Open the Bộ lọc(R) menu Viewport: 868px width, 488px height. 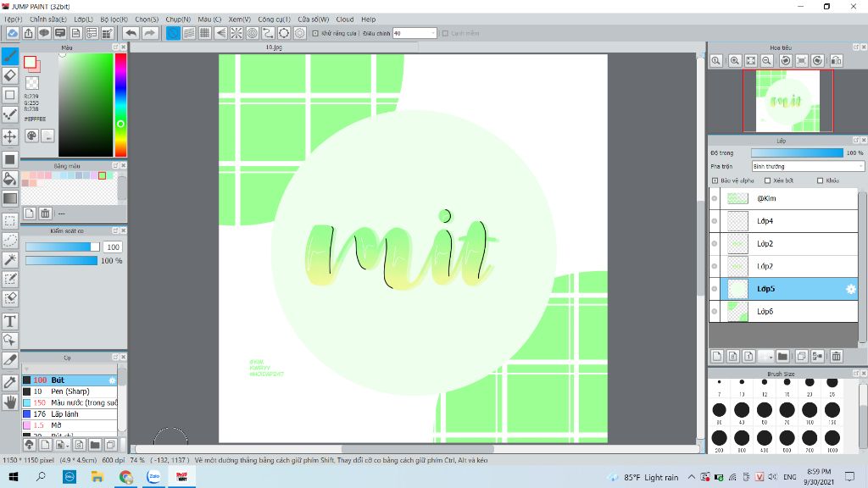(x=114, y=19)
